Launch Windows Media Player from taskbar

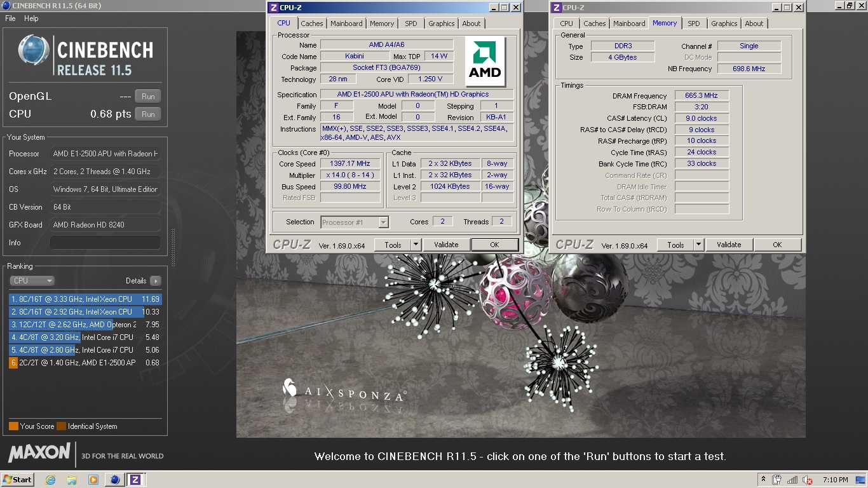pyautogui.click(x=93, y=480)
